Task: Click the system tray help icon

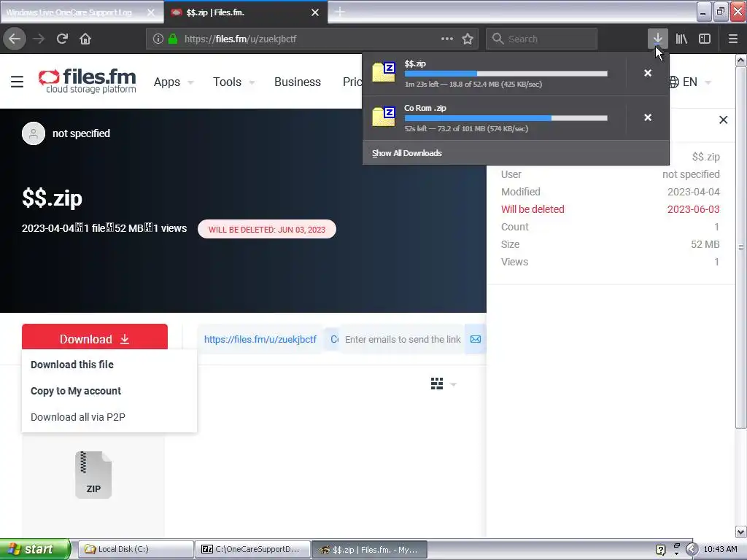Action: [660, 550]
